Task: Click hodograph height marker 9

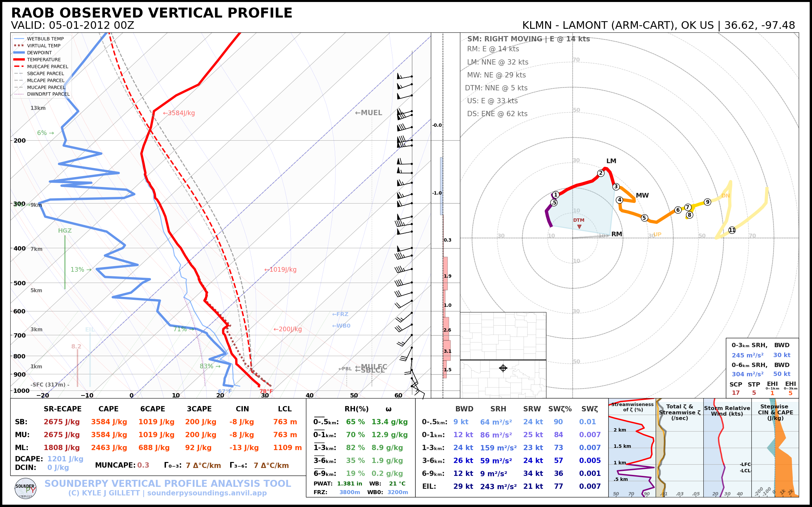Action: tap(707, 202)
